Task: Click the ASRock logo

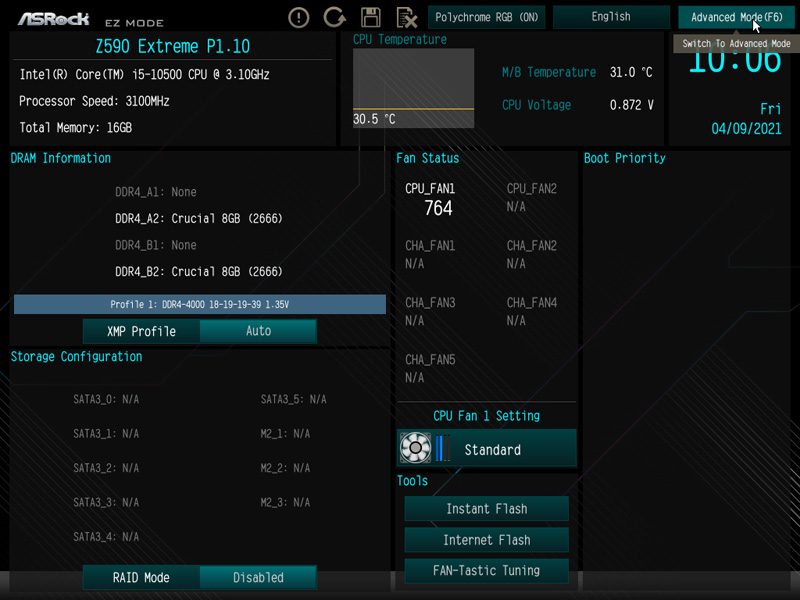Action: pyautogui.click(x=54, y=19)
